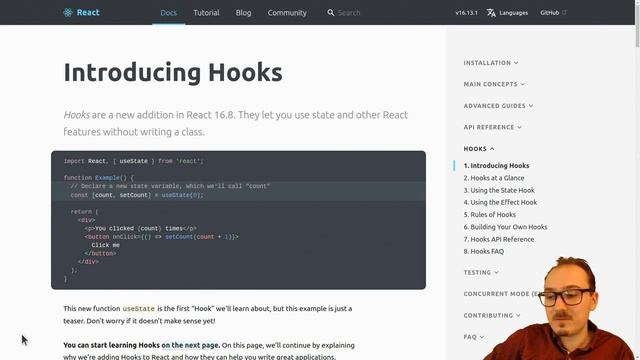This screenshot has width=640, height=360.
Task: Open '4. Using the Effect Hook'
Action: 500,202
